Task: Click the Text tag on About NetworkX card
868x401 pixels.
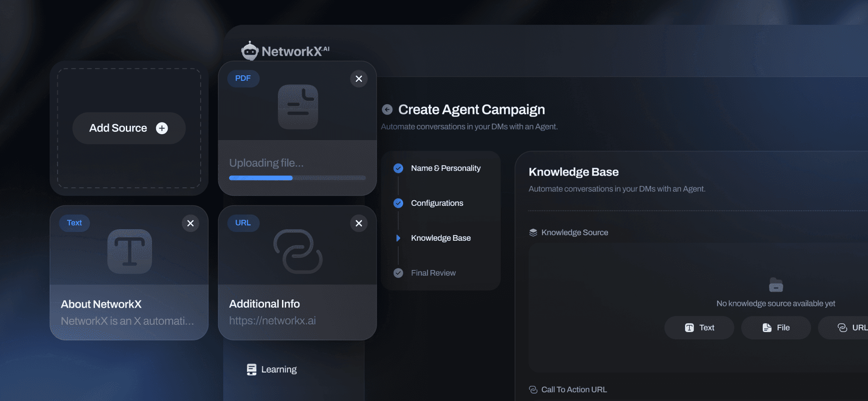Action: pyautogui.click(x=74, y=223)
